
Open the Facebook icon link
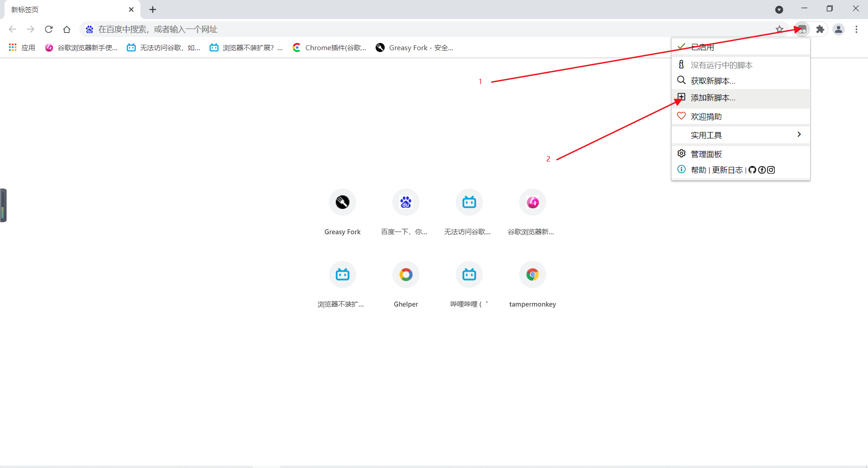point(762,170)
